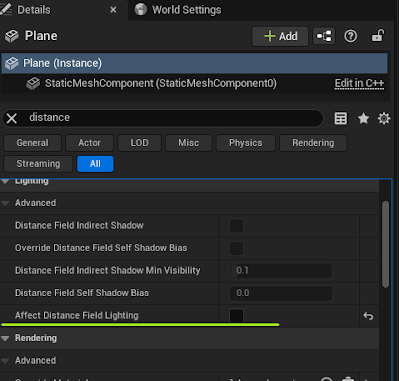This screenshot has height=381, width=399.
Task: Select the All filter
Action: (95, 164)
